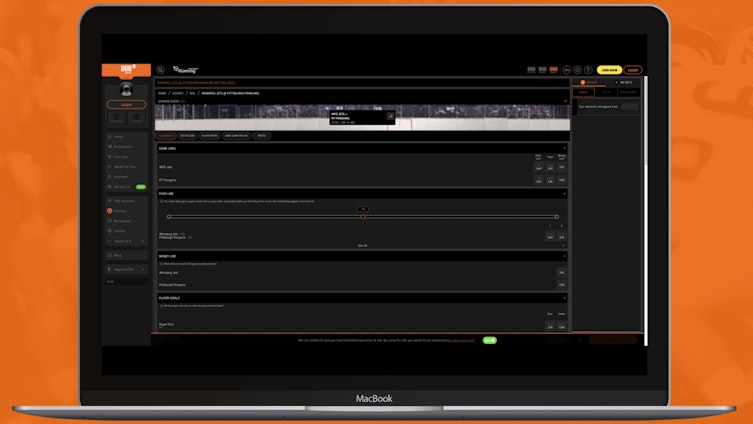Image resolution: width=753 pixels, height=424 pixels.
Task: Select Soccer in the sidebar sports list
Action: (120, 231)
